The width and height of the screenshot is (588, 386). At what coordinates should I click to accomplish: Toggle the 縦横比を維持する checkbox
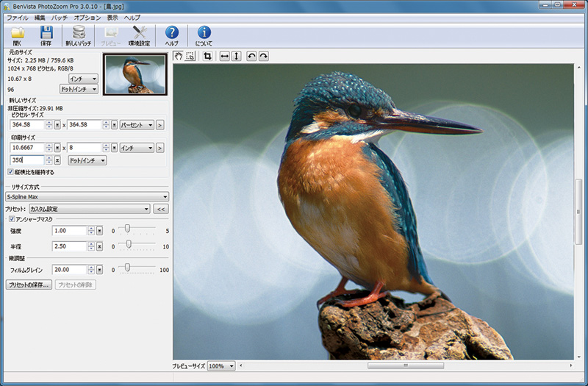pos(10,172)
